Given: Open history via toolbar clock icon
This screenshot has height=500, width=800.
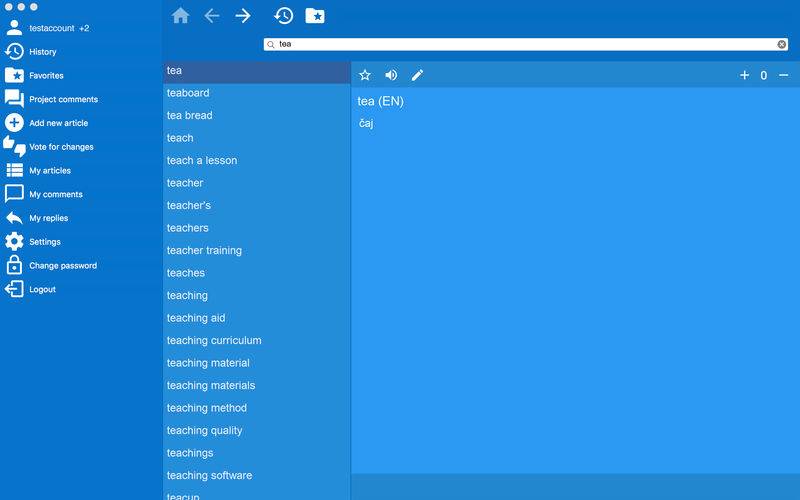Looking at the screenshot, I should point(284,16).
